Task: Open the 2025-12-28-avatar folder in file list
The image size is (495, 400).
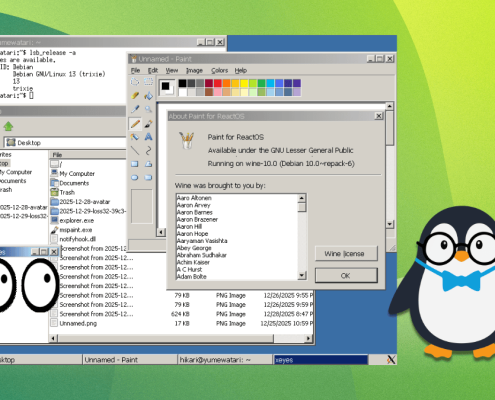Action: (85, 202)
